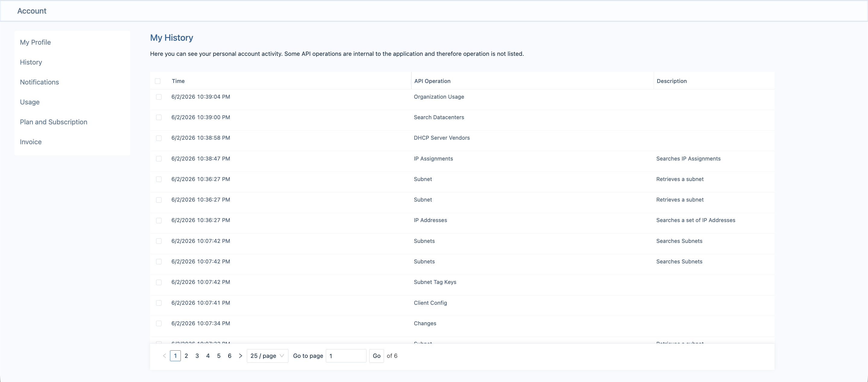Click Searches a set of IP Addresses
Screen dimensions: 868x382
pyautogui.click(x=696, y=220)
